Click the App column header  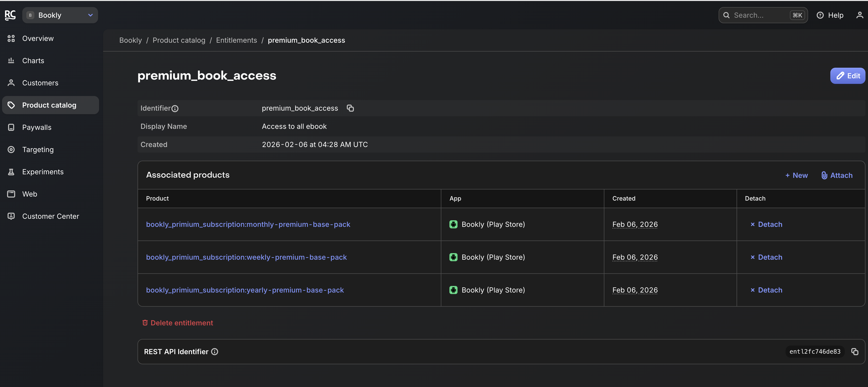(455, 198)
